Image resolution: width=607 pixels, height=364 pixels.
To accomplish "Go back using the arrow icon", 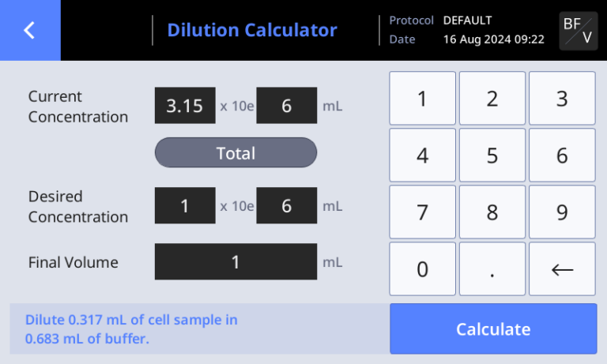I will coord(30,30).
